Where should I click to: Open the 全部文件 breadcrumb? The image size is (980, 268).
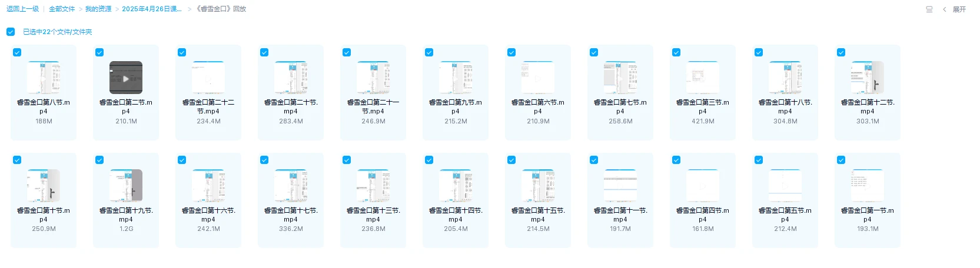[x=62, y=9]
